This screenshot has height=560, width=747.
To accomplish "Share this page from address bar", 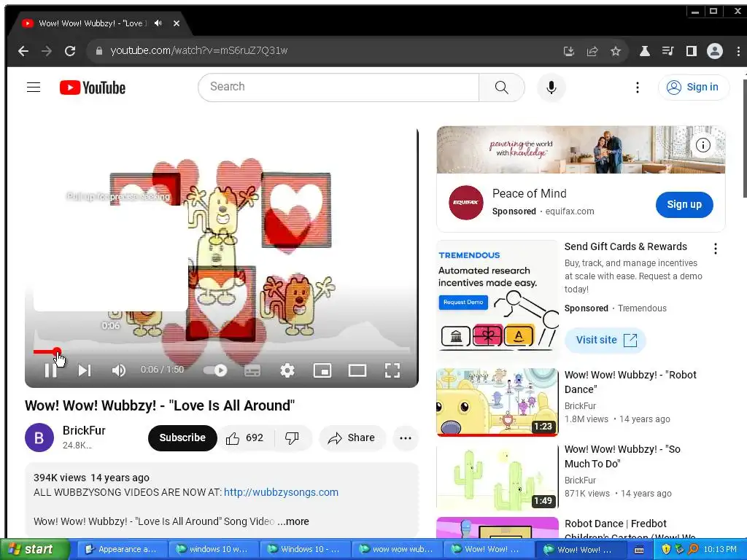I will point(592,51).
